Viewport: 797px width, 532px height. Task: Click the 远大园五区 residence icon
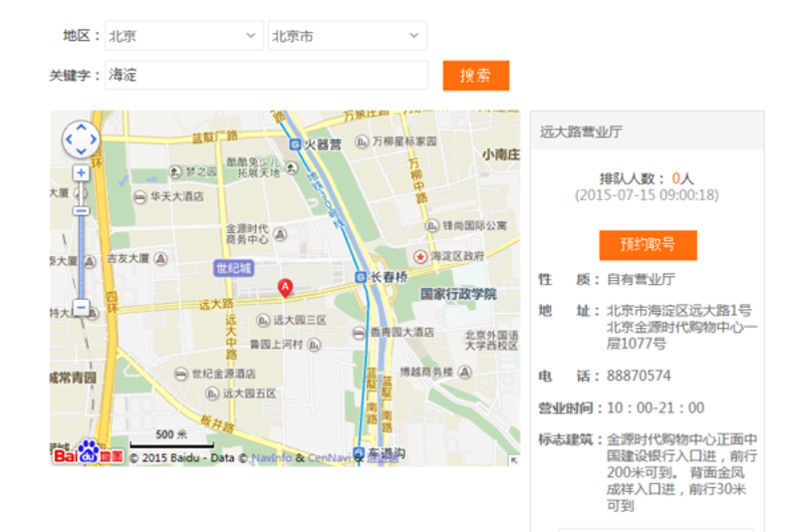(x=212, y=394)
